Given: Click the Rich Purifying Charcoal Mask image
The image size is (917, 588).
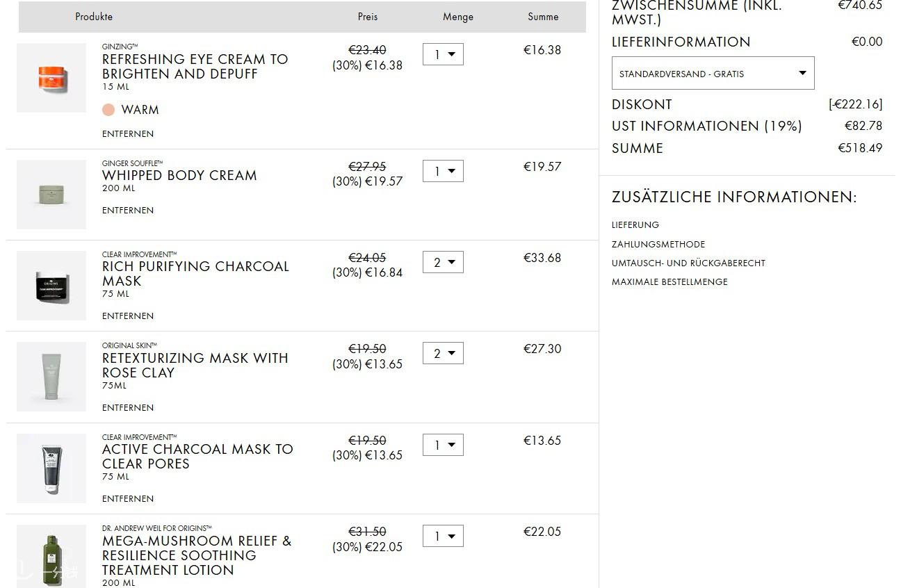Looking at the screenshot, I should tap(51, 286).
